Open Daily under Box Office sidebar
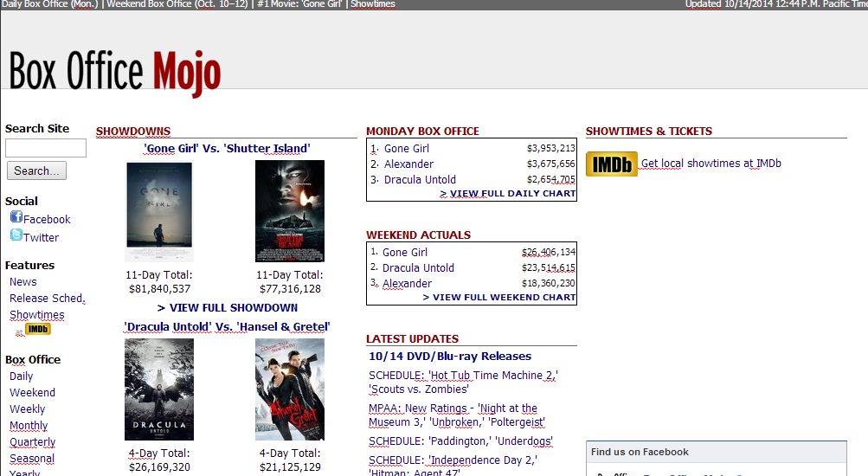Screen dimensions: 868x476 (21, 376)
